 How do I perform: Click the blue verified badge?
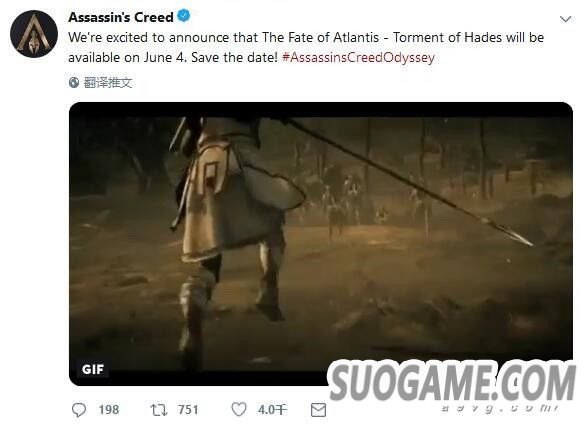(x=184, y=16)
